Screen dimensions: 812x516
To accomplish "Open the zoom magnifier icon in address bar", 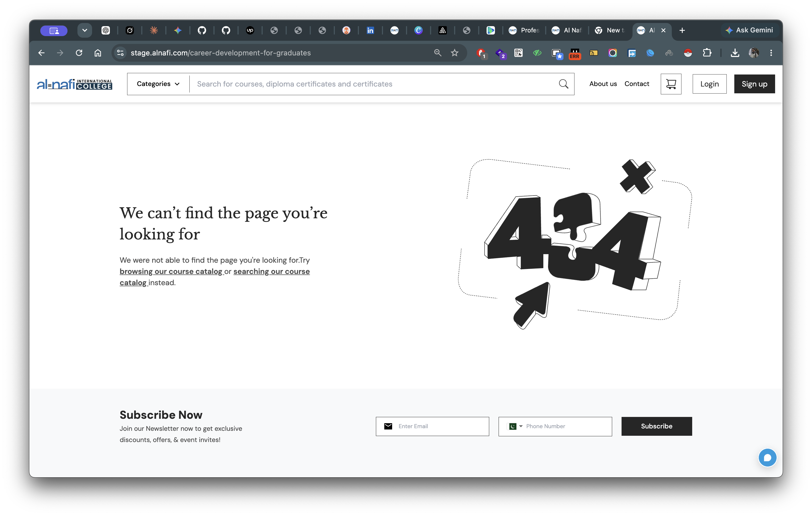I will click(x=438, y=53).
